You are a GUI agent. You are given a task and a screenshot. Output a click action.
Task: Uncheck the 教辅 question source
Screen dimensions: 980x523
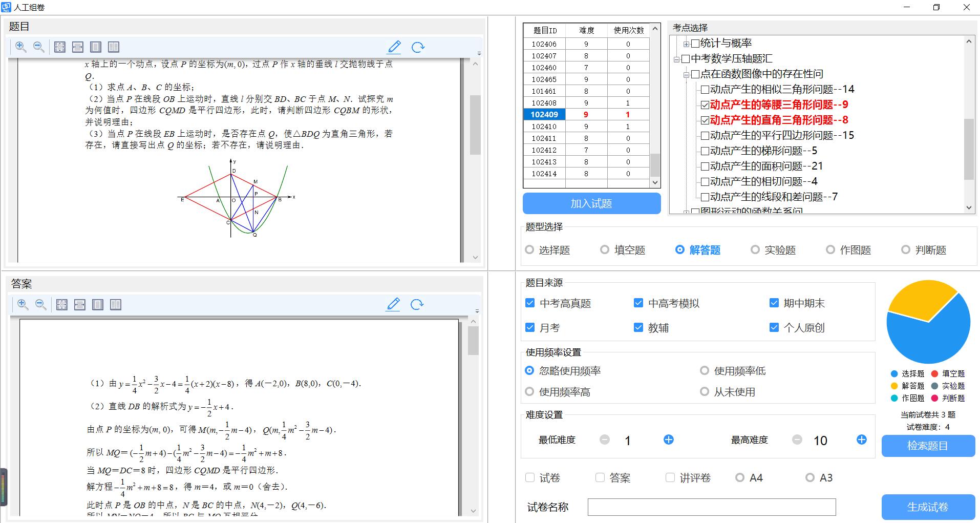pos(638,327)
